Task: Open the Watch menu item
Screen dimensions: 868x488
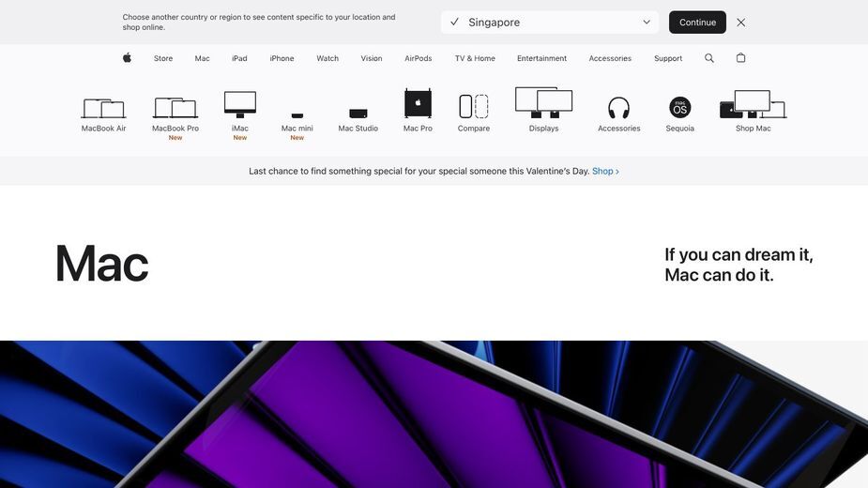Action: (327, 58)
